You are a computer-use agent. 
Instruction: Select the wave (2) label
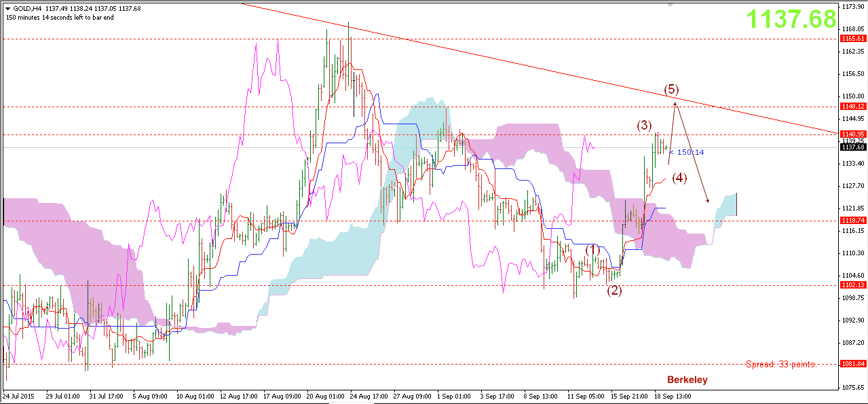click(614, 291)
